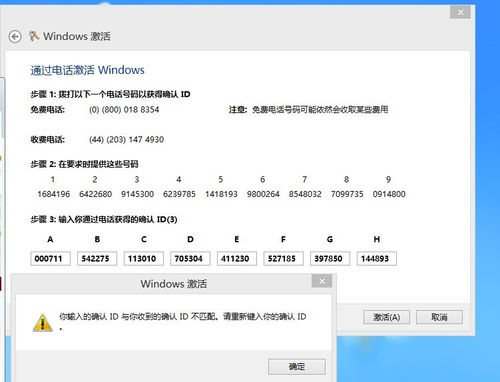Click the 激活(A) button
The height and width of the screenshot is (382, 500).
pyautogui.click(x=386, y=317)
